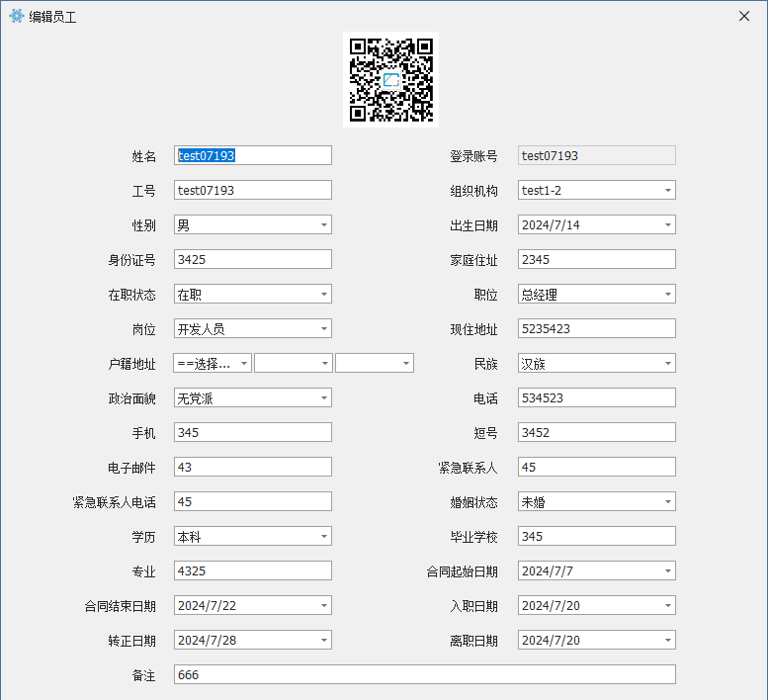The width and height of the screenshot is (768, 700).
Task: Open the 政治面貌 dropdown
Action: (x=253, y=397)
